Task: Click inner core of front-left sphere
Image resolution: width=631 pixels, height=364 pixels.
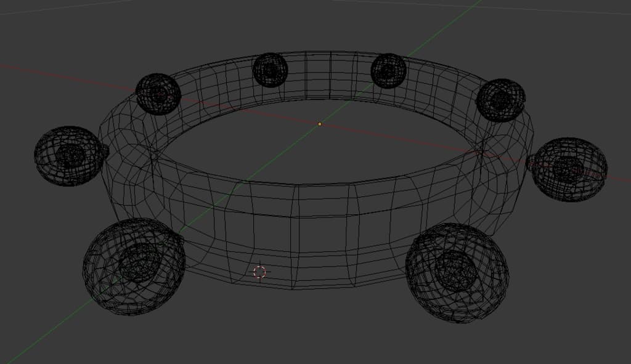Action: click(139, 262)
